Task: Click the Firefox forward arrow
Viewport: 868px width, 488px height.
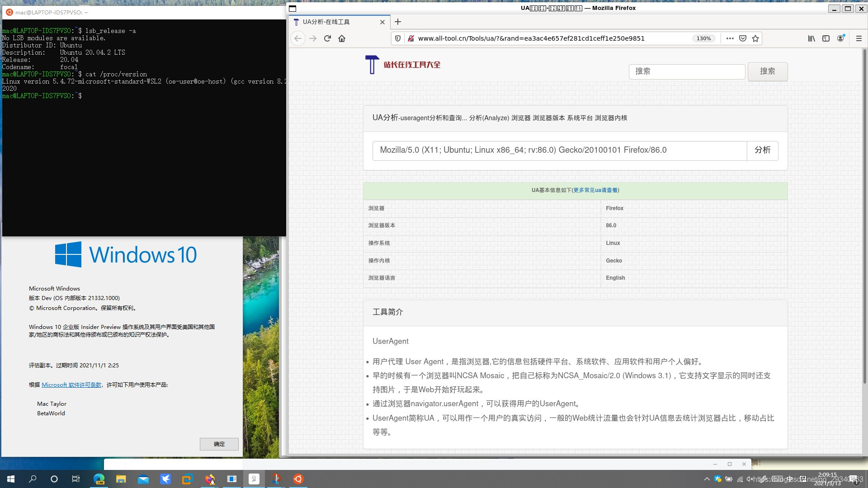Action: [x=313, y=38]
